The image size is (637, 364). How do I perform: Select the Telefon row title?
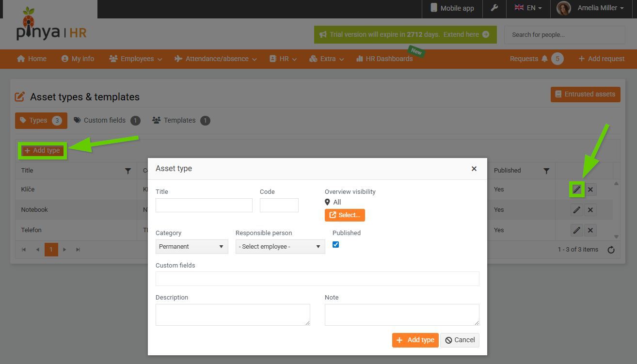(32, 230)
